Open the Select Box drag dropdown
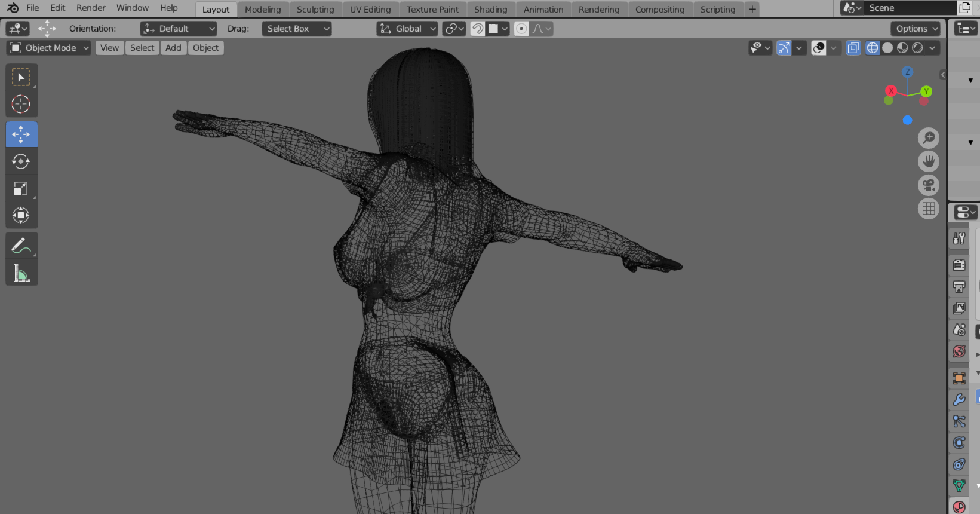The height and width of the screenshot is (514, 980). [296, 29]
